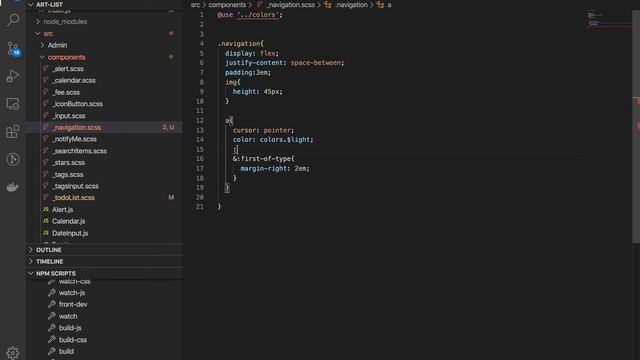Expand the node_modules folder
Screen dimensions: 640x360
(x=65, y=22)
